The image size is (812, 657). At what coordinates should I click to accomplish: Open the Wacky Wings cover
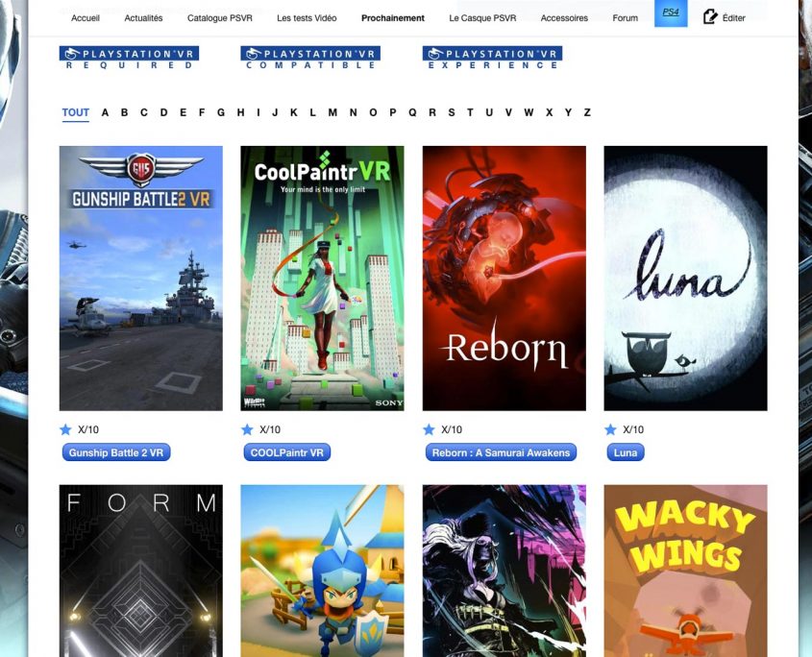click(x=686, y=571)
